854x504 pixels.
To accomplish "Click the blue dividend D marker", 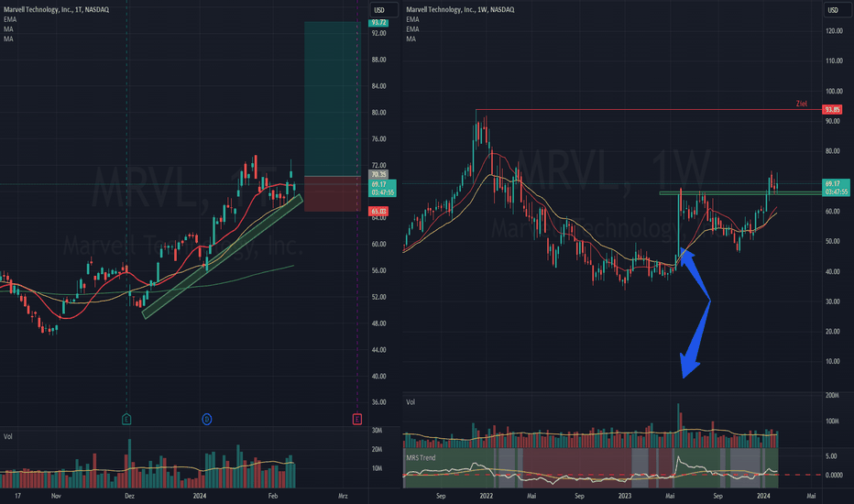I will click(x=206, y=419).
